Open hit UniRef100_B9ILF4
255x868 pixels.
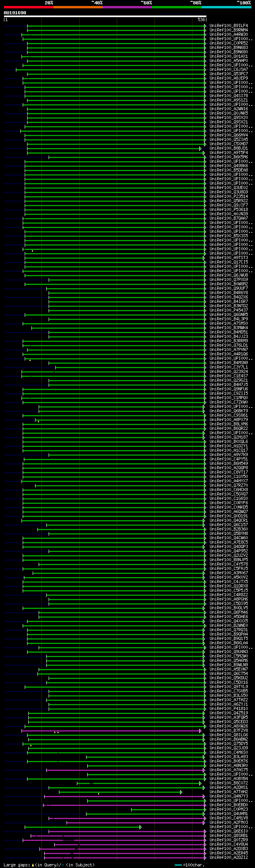[229, 25]
